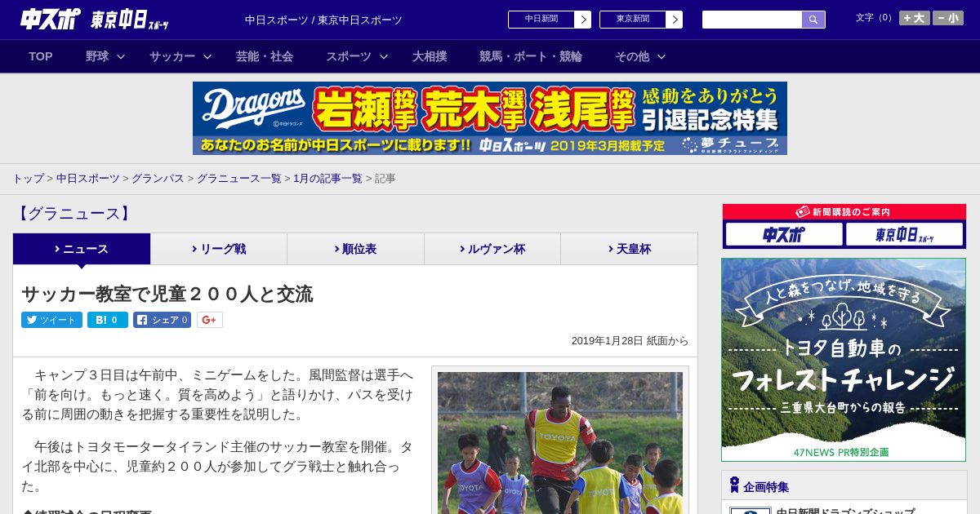Switch to リーグ戦 tab
Screen dimensions: 980x514
pos(219,249)
